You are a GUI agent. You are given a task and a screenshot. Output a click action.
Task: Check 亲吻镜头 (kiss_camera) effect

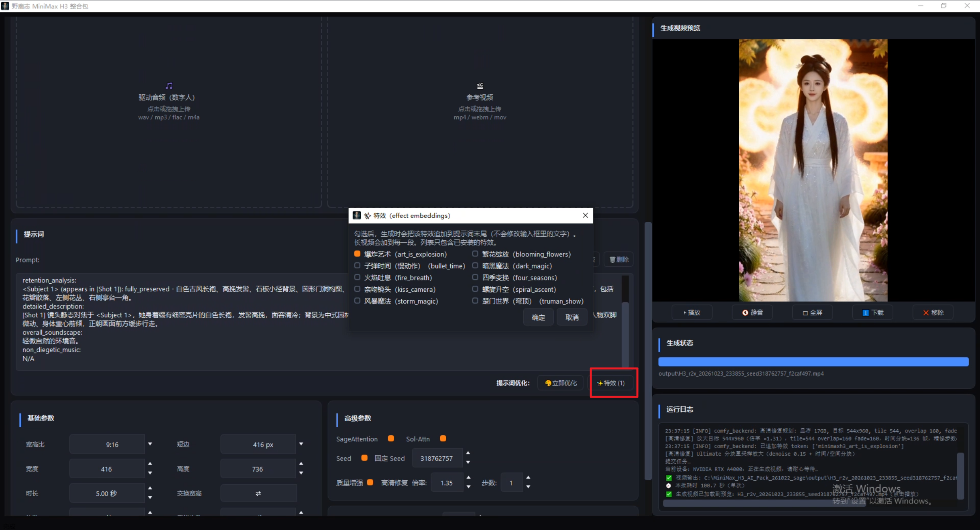357,289
